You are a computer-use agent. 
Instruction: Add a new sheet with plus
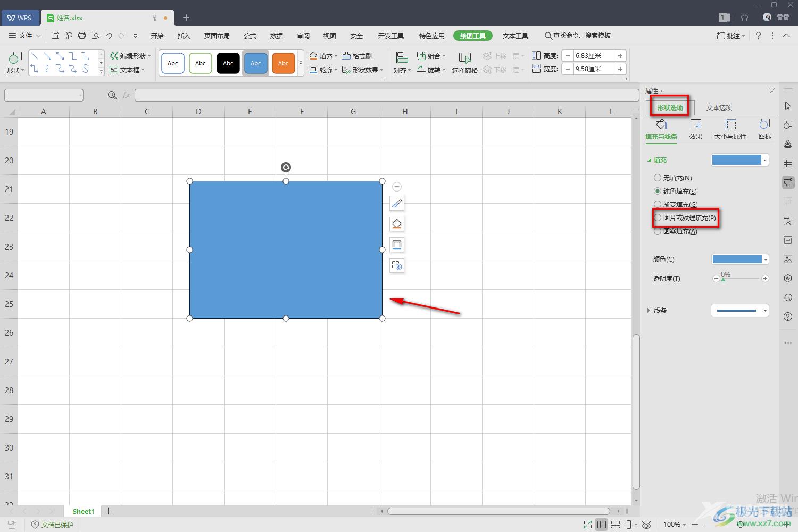(x=109, y=511)
